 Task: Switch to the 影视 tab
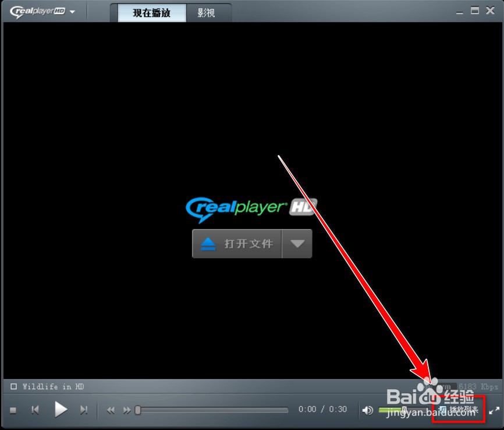click(x=206, y=13)
